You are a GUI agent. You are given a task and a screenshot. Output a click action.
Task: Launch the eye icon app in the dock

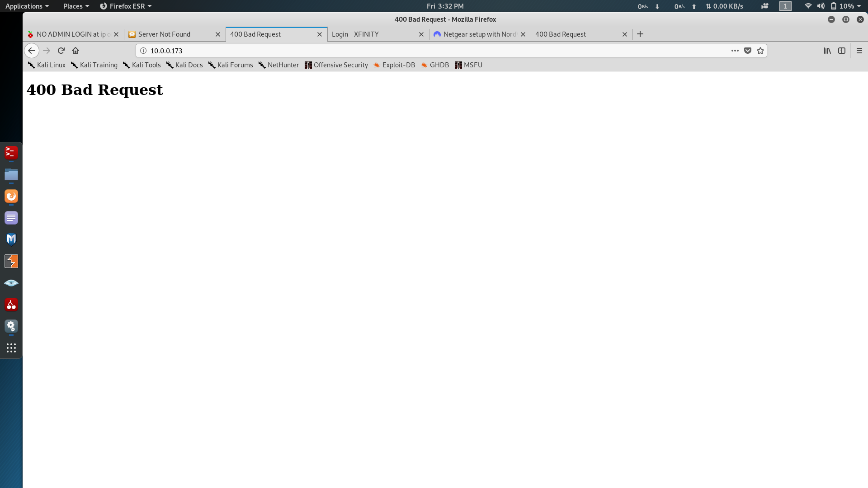(x=11, y=283)
